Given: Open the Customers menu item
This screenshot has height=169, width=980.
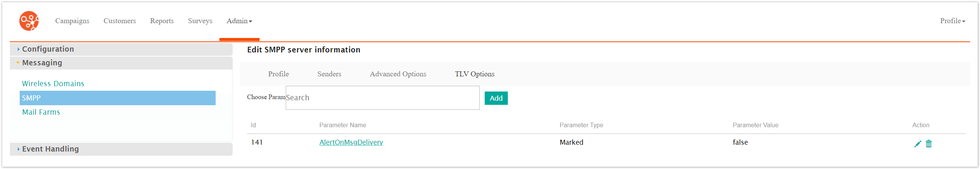Looking at the screenshot, I should coord(119,21).
